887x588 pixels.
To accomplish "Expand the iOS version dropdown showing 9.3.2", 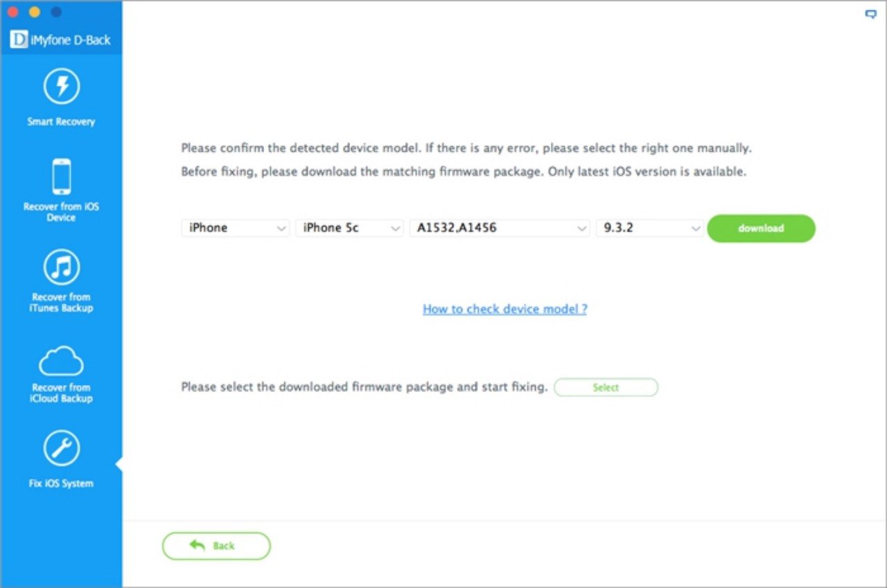I will click(x=649, y=228).
